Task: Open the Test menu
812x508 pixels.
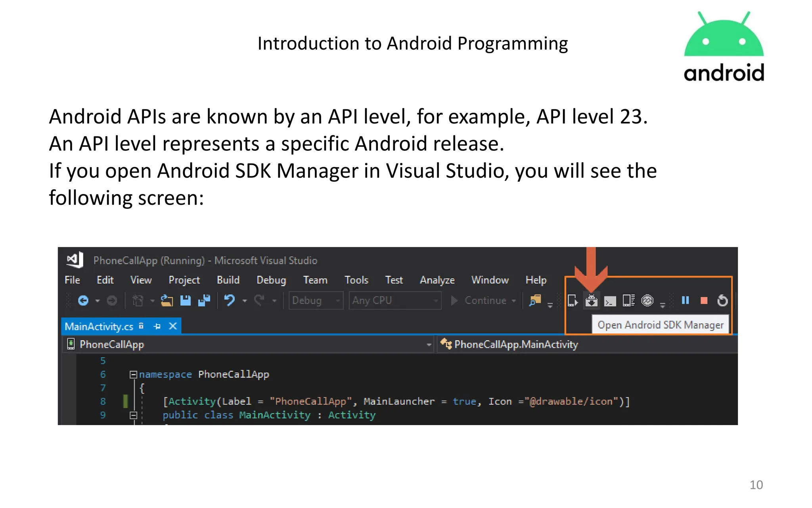Action: point(394,280)
